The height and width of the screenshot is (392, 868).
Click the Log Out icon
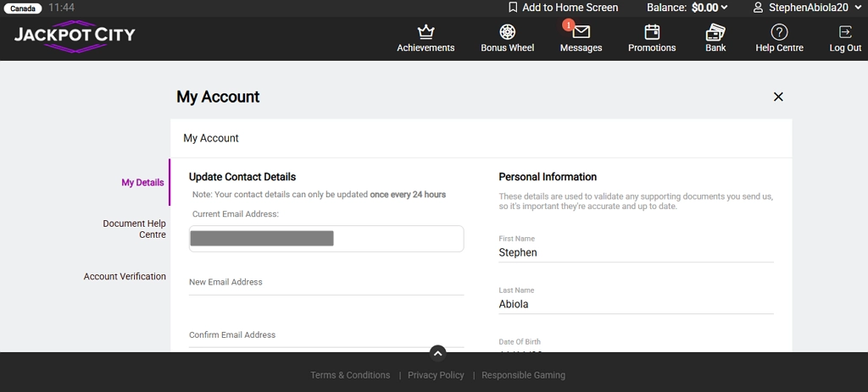pyautogui.click(x=845, y=32)
